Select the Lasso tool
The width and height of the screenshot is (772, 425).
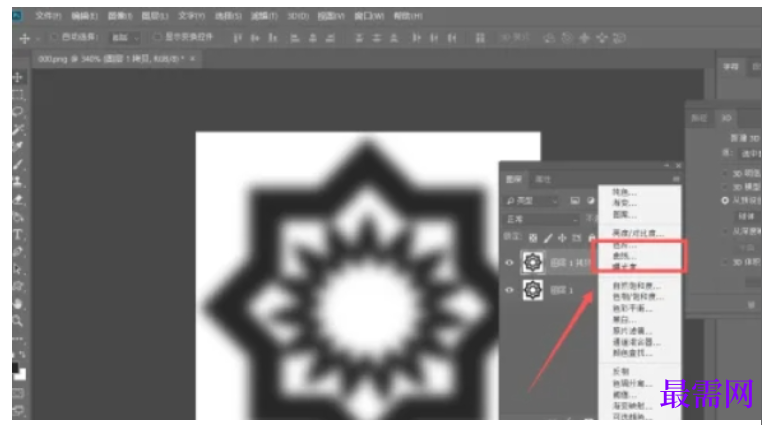tap(18, 112)
